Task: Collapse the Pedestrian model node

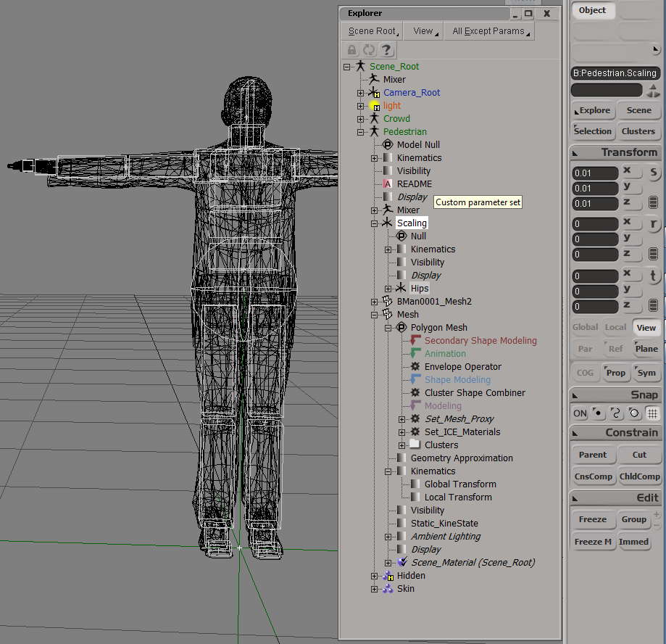Action: 360,132
